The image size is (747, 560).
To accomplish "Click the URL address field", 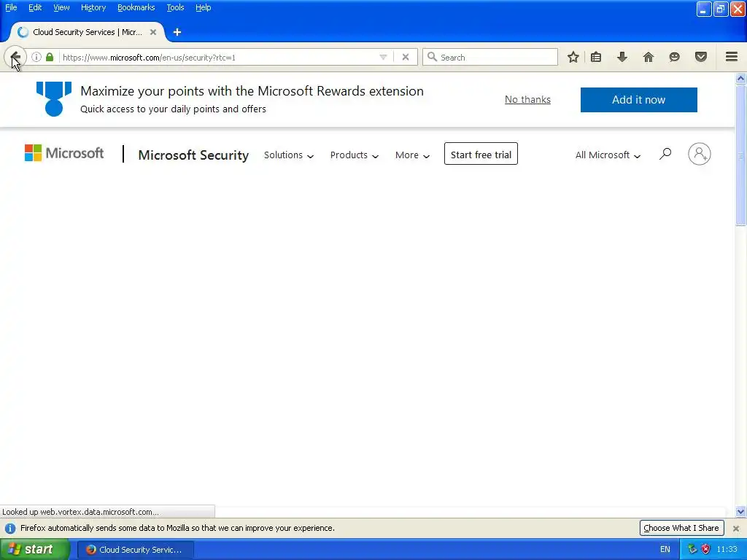I will click(219, 57).
